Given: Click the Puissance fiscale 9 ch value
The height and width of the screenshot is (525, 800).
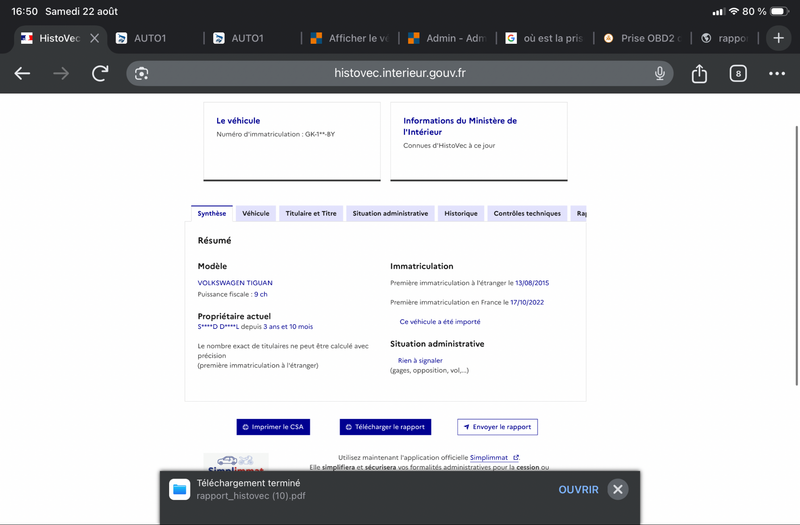Looking at the screenshot, I should pos(261,294).
